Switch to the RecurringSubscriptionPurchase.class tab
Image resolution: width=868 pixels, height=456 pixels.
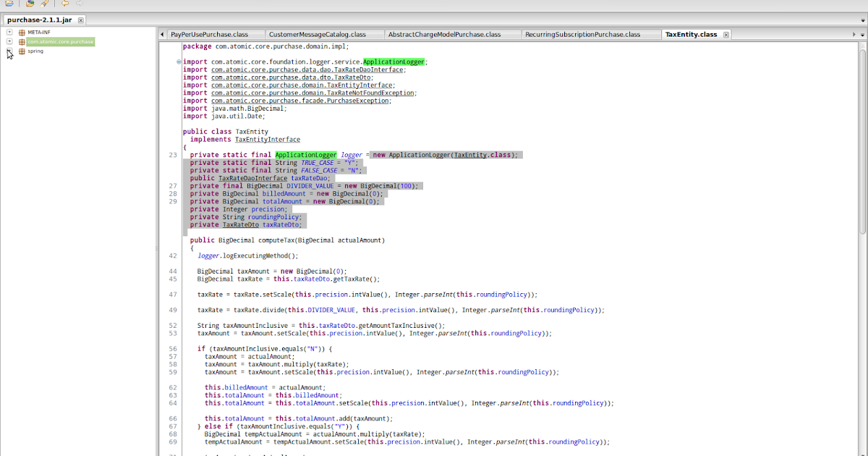pyautogui.click(x=582, y=34)
